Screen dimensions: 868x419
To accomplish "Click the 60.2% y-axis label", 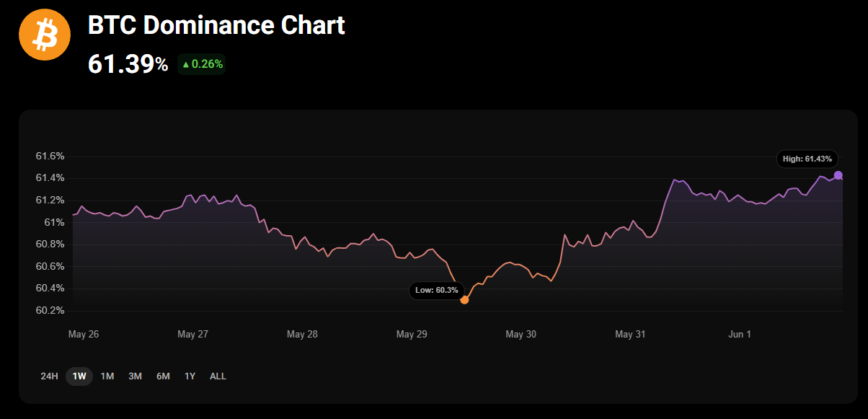I will pos(50,311).
